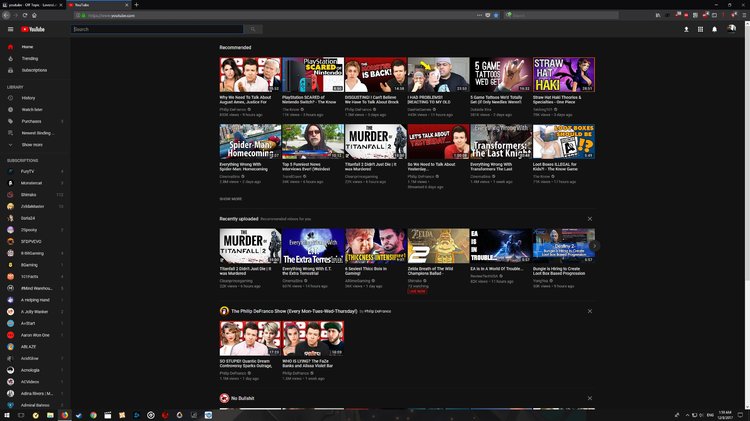Viewport: 750px width, 421px height.
Task: Expand SHOW MORE under Recommended
Action: pos(231,199)
